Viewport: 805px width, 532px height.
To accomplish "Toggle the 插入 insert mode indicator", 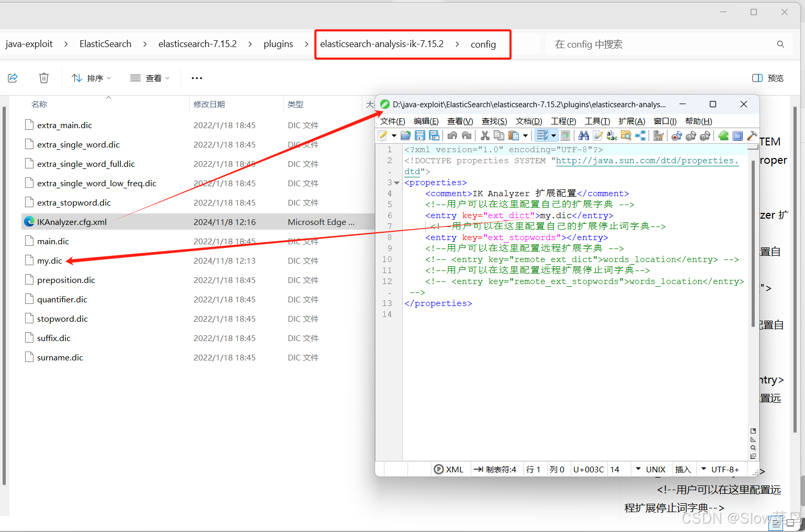I will pyautogui.click(x=683, y=469).
